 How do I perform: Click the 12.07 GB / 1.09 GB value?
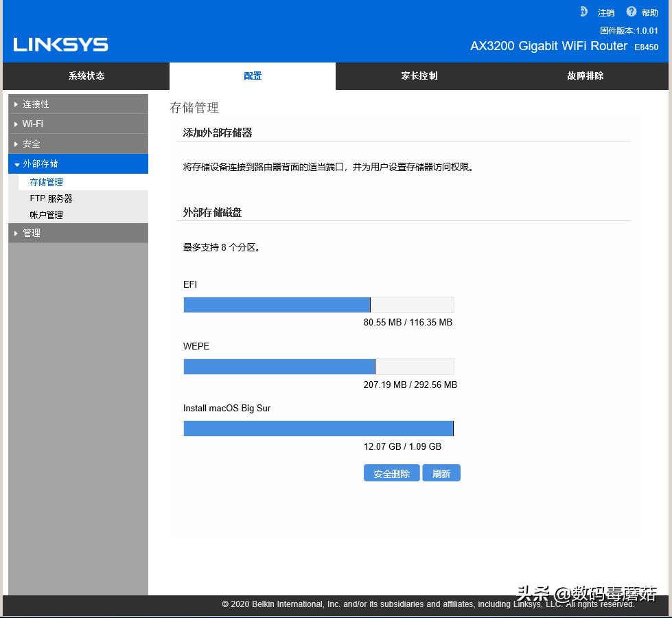[x=402, y=446]
